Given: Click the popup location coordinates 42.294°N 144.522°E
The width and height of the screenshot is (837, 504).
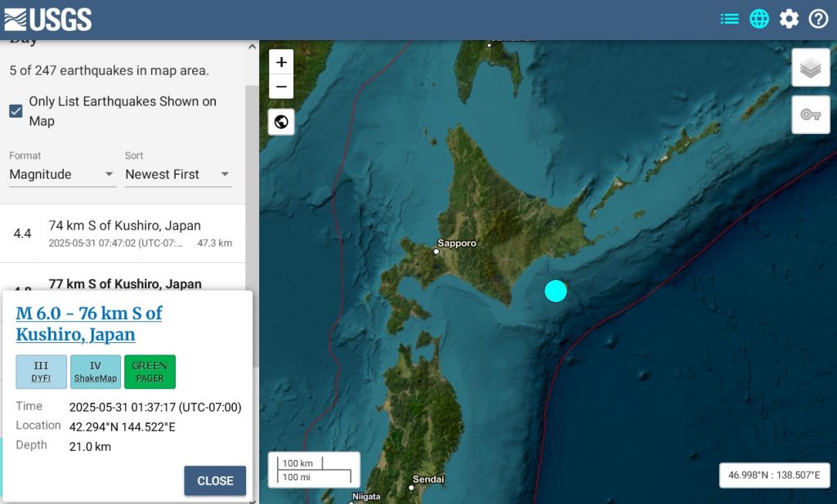Looking at the screenshot, I should (123, 426).
